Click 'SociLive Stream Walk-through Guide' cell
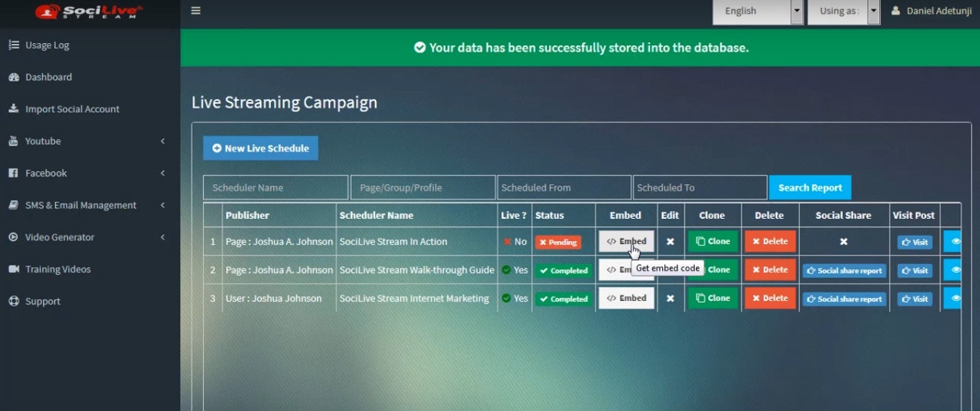980x411 pixels. point(416,270)
